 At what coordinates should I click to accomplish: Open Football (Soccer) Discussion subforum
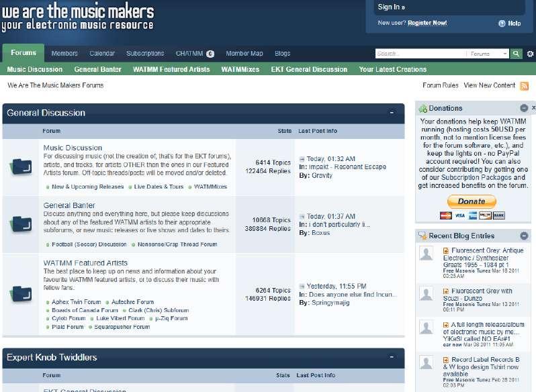point(89,244)
